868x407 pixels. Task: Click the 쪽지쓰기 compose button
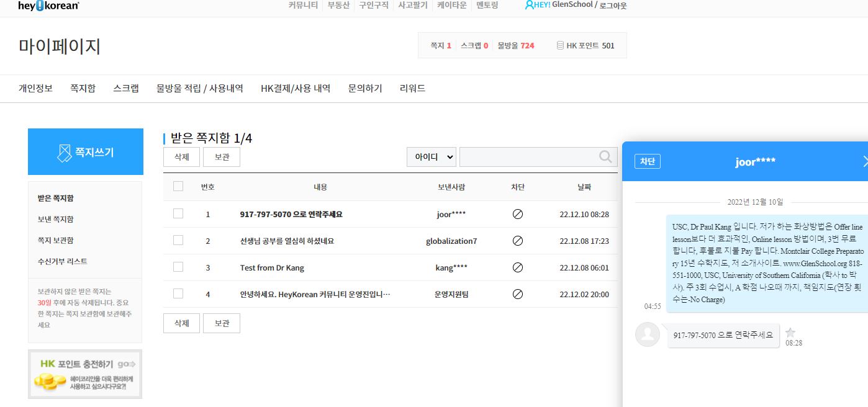[86, 152]
